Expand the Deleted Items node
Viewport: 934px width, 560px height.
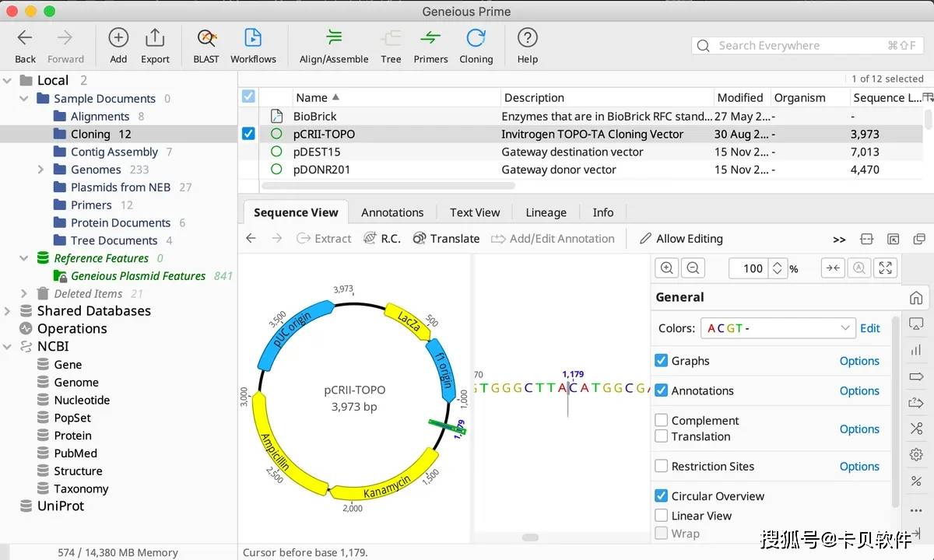click(24, 294)
